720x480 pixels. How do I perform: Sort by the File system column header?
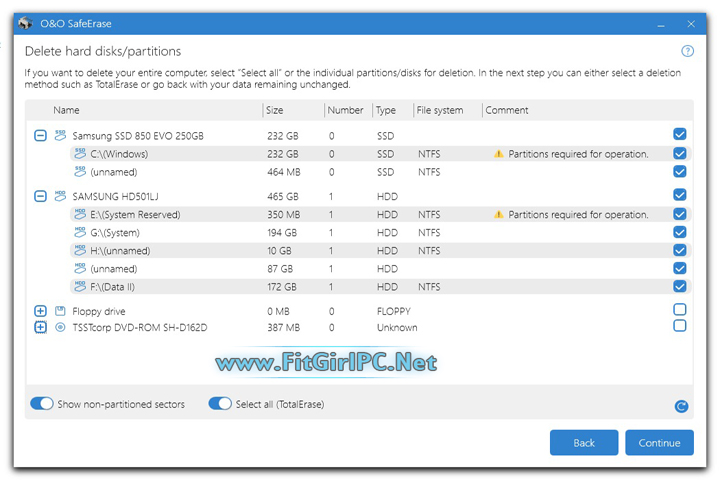coord(441,110)
